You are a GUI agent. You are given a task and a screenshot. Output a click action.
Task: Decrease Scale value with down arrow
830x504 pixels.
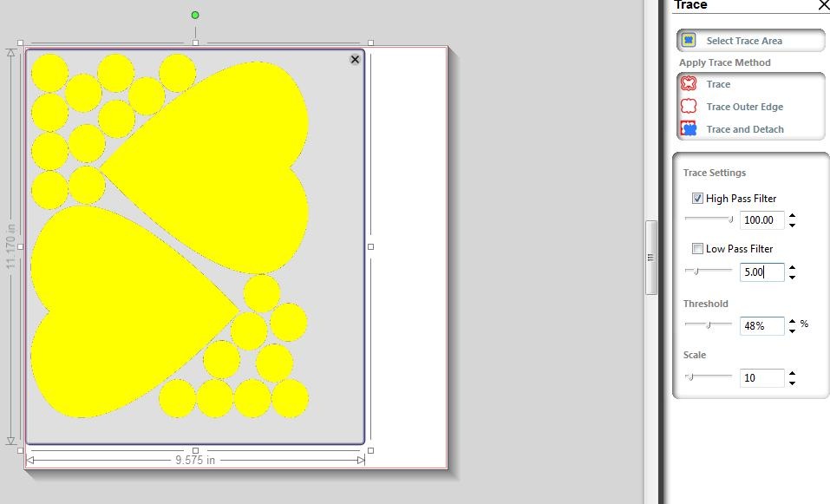tap(792, 383)
